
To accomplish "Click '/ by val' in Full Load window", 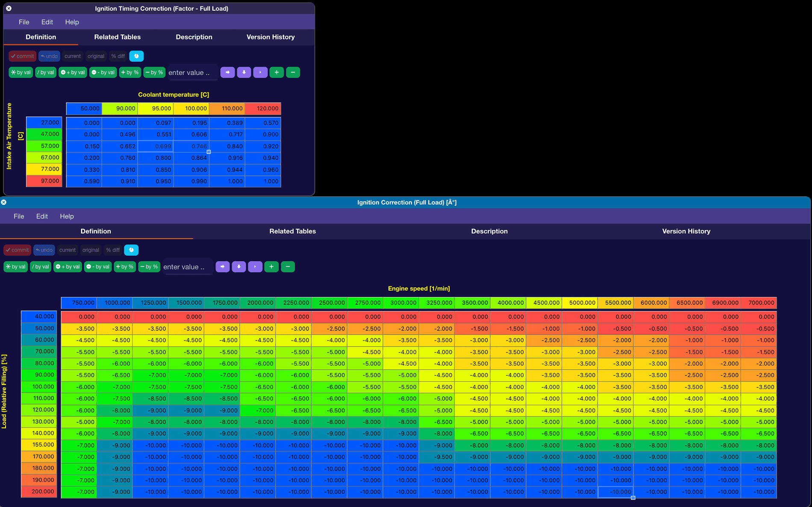I will [41, 267].
